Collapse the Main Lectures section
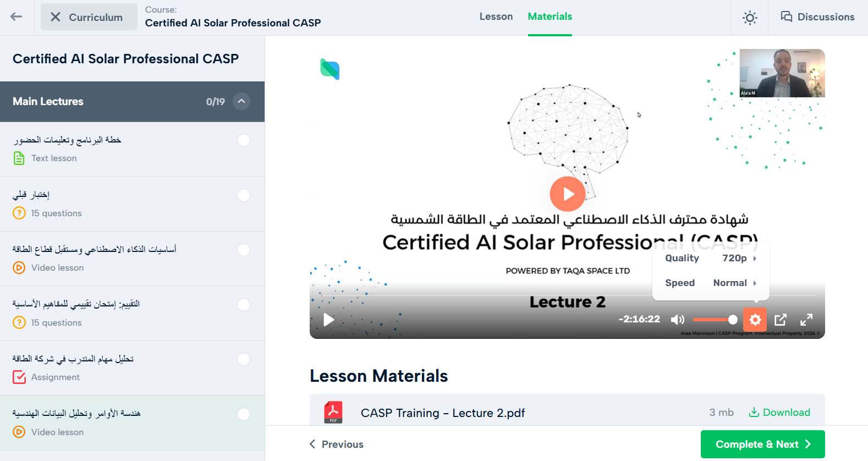Viewport: 868px width, 461px height. pyautogui.click(x=241, y=101)
